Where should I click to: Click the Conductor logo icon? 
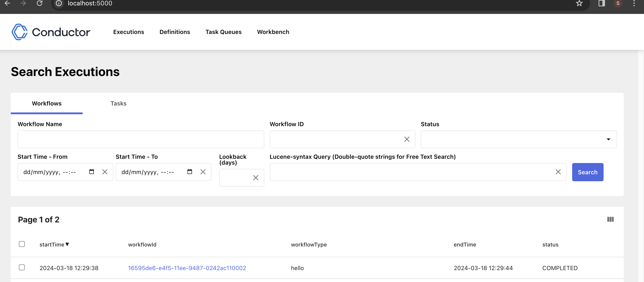[19, 32]
